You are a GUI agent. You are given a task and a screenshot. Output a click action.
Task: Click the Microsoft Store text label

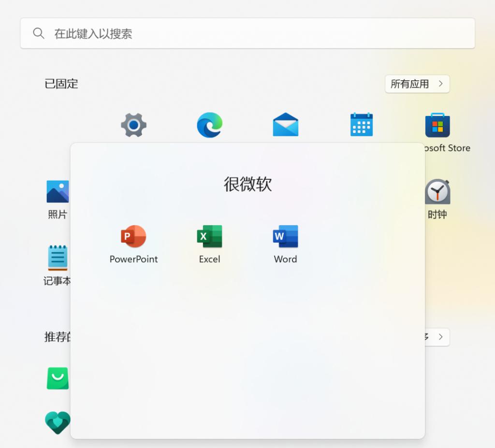tap(447, 148)
